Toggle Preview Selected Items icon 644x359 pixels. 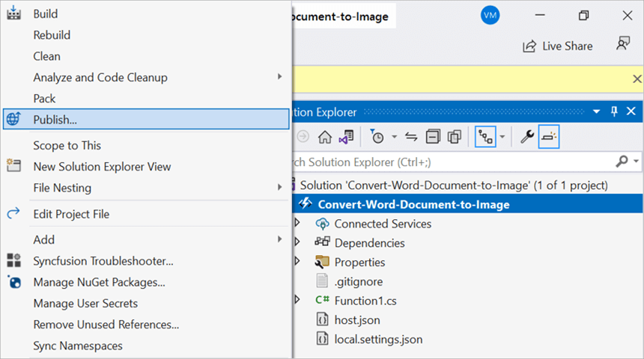click(549, 137)
